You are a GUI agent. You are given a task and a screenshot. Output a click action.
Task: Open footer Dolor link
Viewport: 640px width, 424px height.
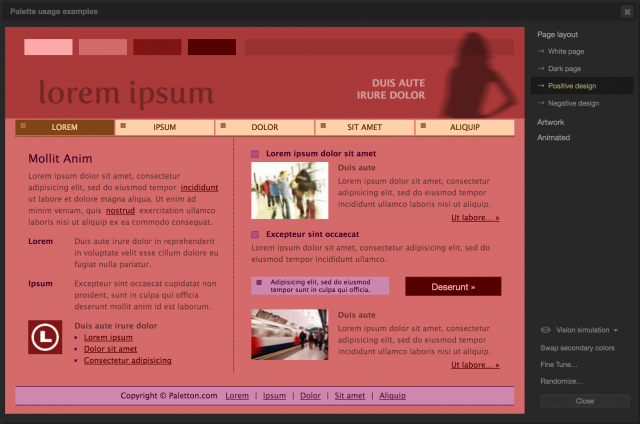click(x=310, y=395)
